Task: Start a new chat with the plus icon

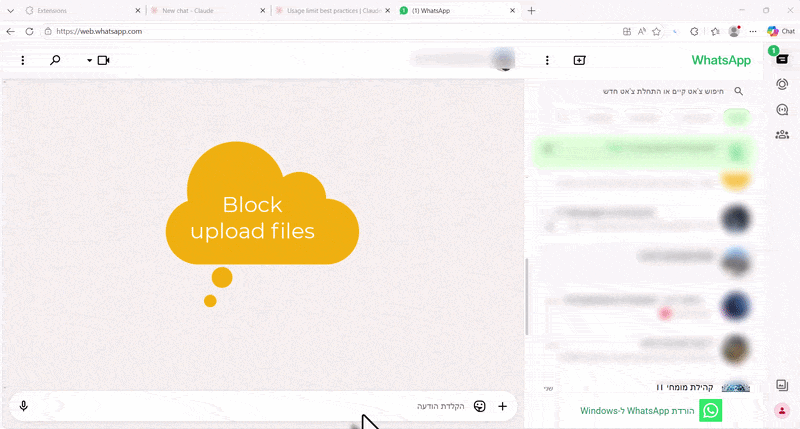Action: pos(580,60)
